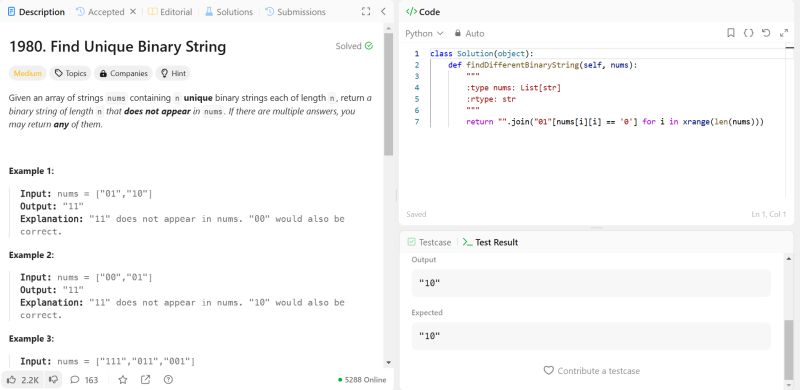Click the Ln 1, Col 1 cursor status
The image size is (800, 390).
coord(769,214)
